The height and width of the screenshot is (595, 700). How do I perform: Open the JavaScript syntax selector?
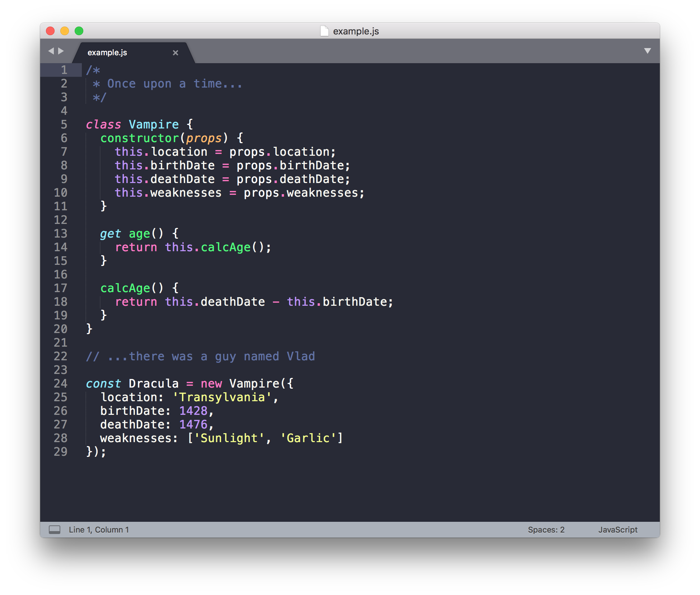point(617,530)
